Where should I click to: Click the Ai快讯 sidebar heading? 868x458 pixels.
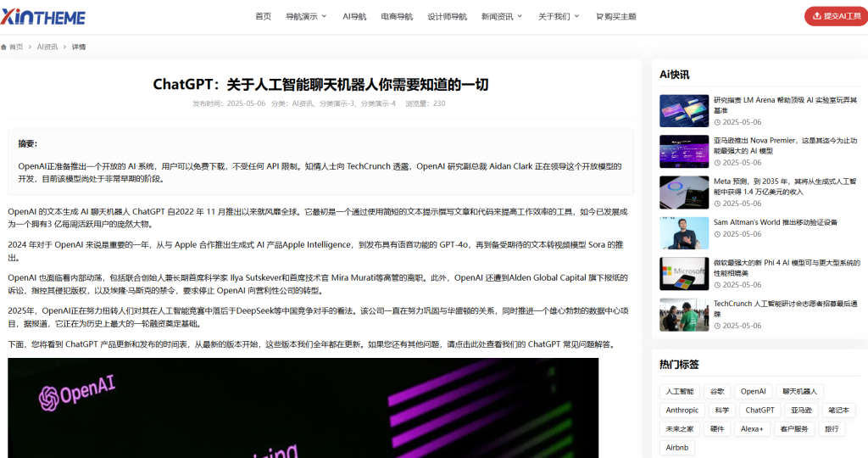(x=674, y=75)
